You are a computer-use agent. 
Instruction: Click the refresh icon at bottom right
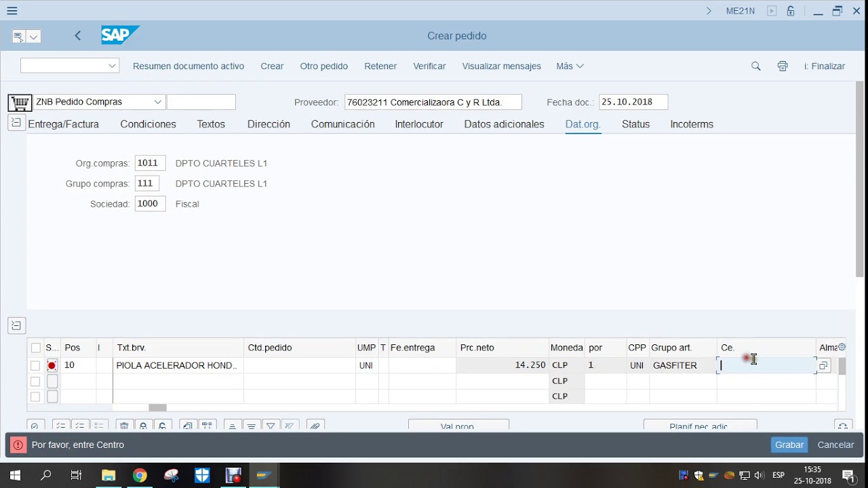coord(842,426)
